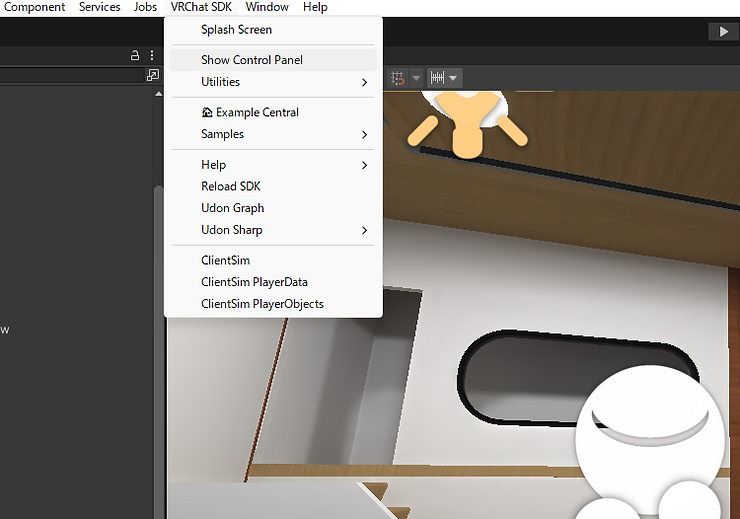Expand the Udon Sharp submenu
The image size is (740, 519).
[x=273, y=230]
